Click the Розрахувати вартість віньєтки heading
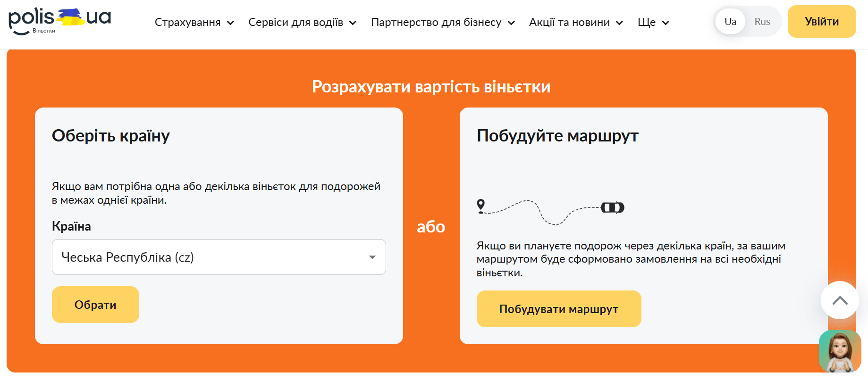The width and height of the screenshot is (868, 381). (431, 87)
